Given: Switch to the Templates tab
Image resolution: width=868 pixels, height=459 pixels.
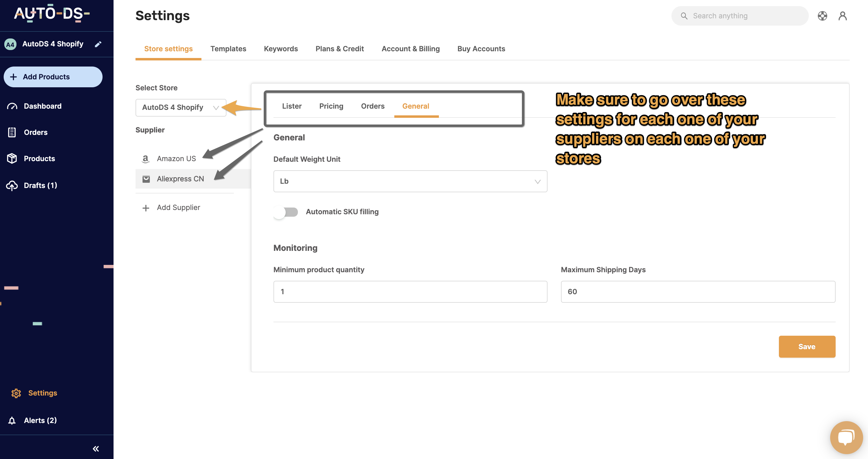Looking at the screenshot, I should click(228, 49).
